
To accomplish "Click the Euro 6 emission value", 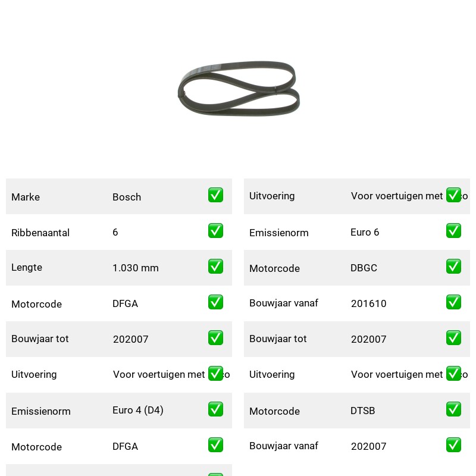I will pyautogui.click(x=365, y=232).
